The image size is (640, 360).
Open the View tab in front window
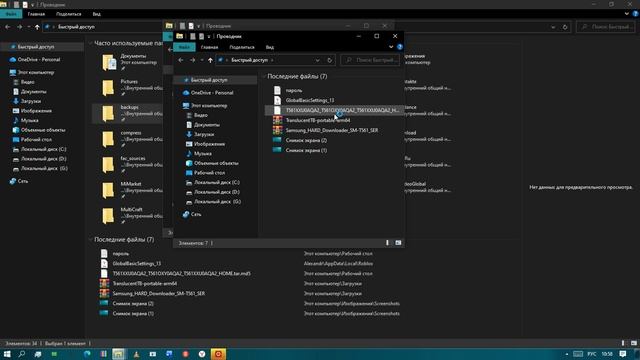pos(270,47)
